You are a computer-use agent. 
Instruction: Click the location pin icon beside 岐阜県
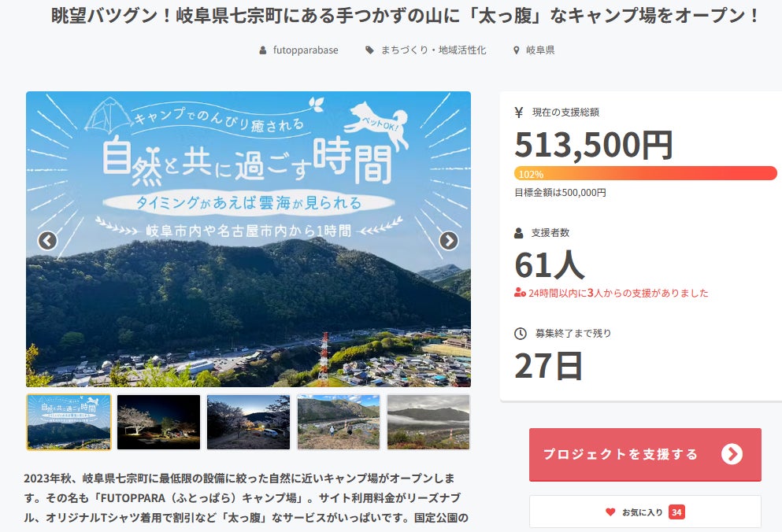pyautogui.click(x=517, y=50)
